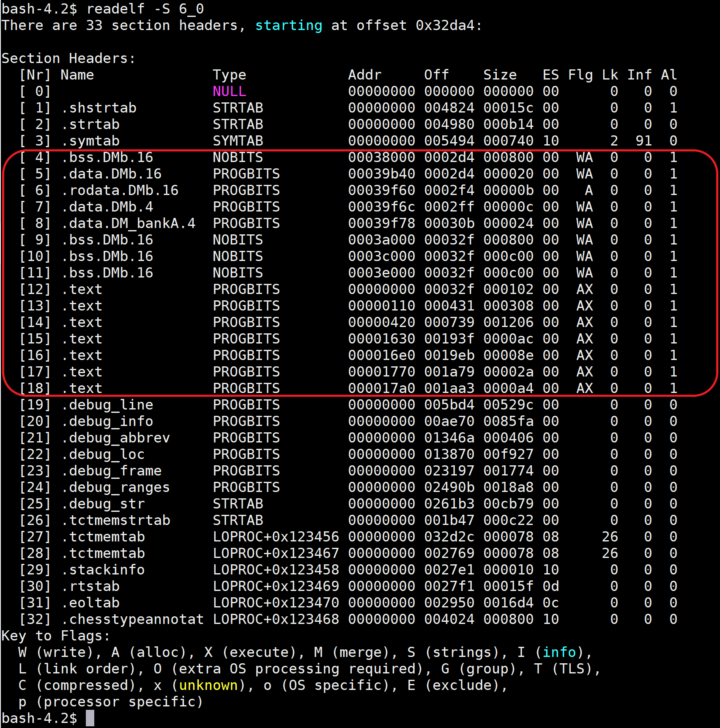Click the .tctmemstrtab section name

coord(115,520)
